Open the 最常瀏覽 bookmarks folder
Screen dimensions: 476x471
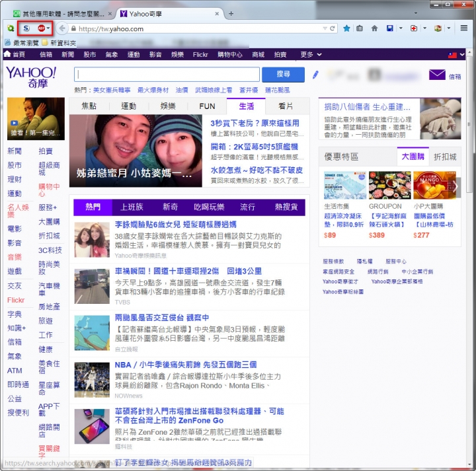[x=22, y=43]
